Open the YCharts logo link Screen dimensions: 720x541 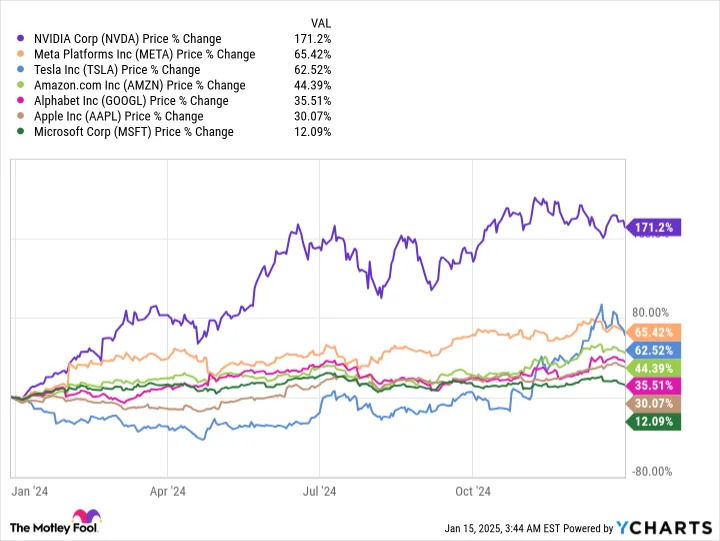pyautogui.click(x=664, y=528)
